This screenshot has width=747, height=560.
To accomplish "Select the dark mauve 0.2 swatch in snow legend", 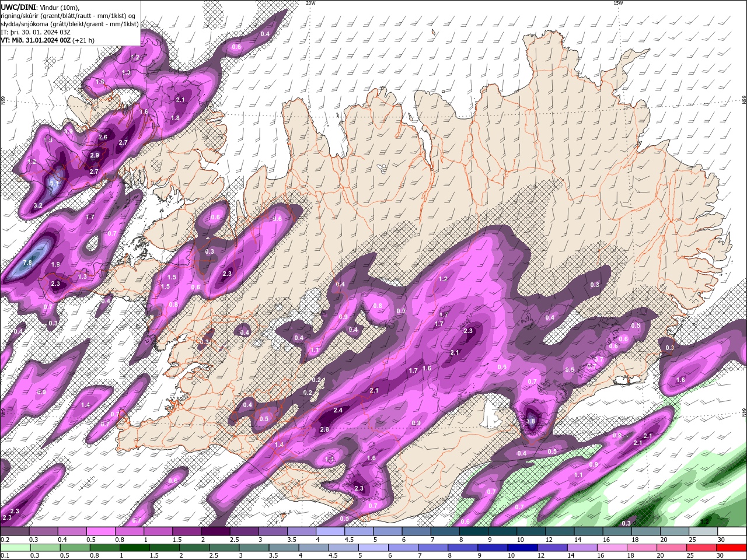I will (x=15, y=531).
